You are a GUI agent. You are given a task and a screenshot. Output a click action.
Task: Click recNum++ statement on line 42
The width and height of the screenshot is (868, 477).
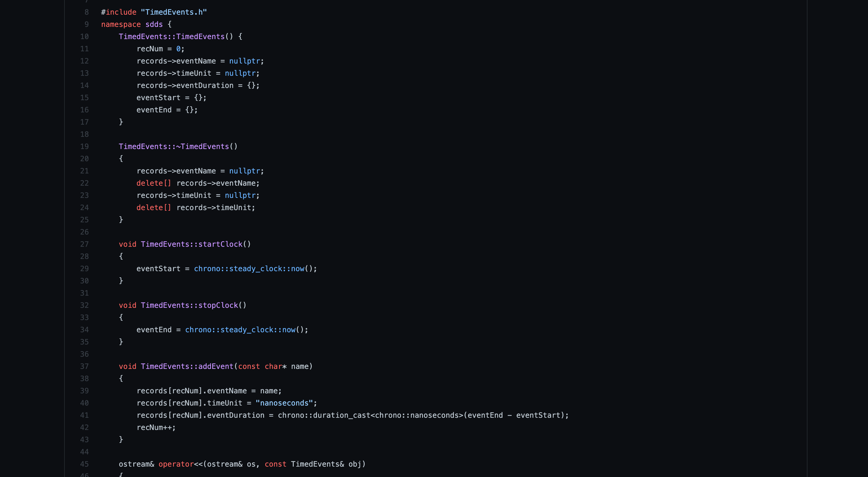156,428
